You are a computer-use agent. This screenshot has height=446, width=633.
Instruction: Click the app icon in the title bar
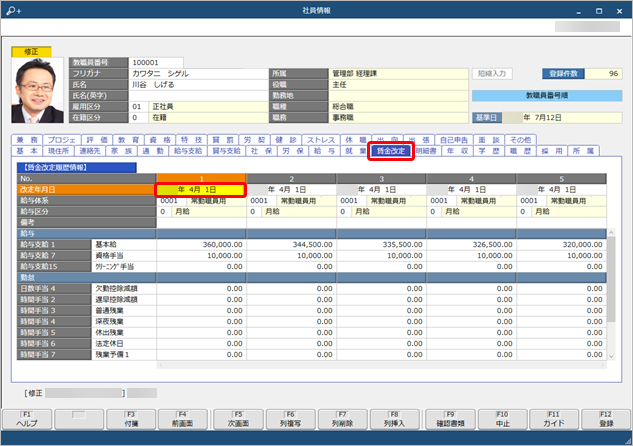(11, 8)
